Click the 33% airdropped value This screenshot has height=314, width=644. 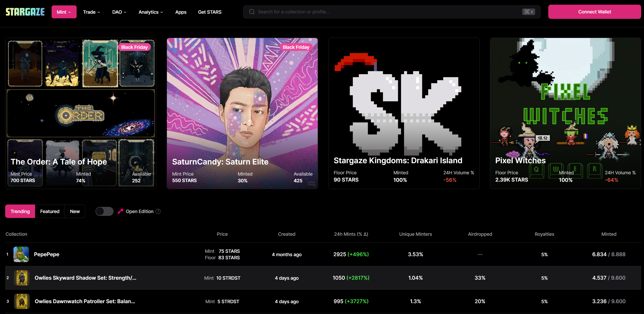tap(480, 278)
